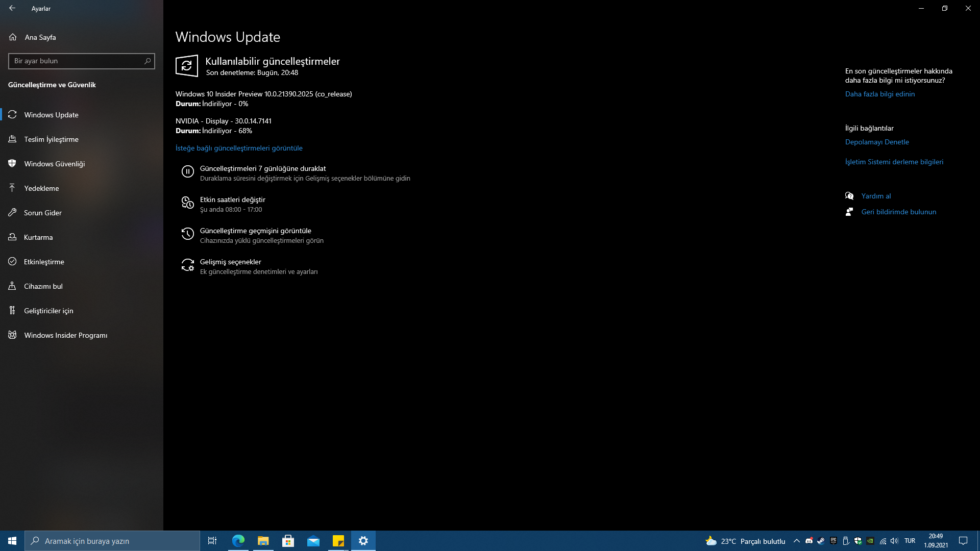Screen dimensions: 980x551
Task: Click the advanced options gear-sync icon
Action: coord(187,265)
